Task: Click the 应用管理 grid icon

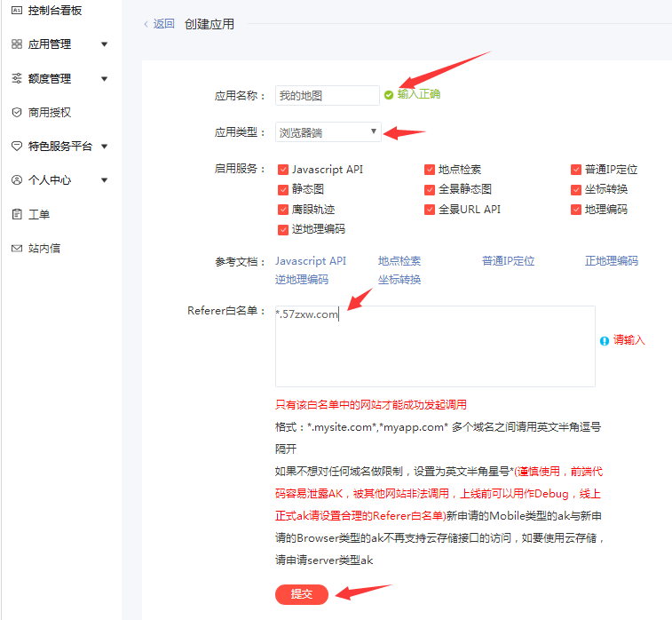Action: (16, 44)
